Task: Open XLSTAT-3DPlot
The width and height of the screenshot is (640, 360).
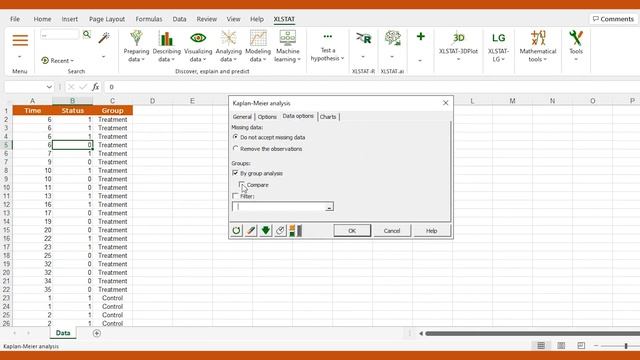Action: (x=458, y=47)
